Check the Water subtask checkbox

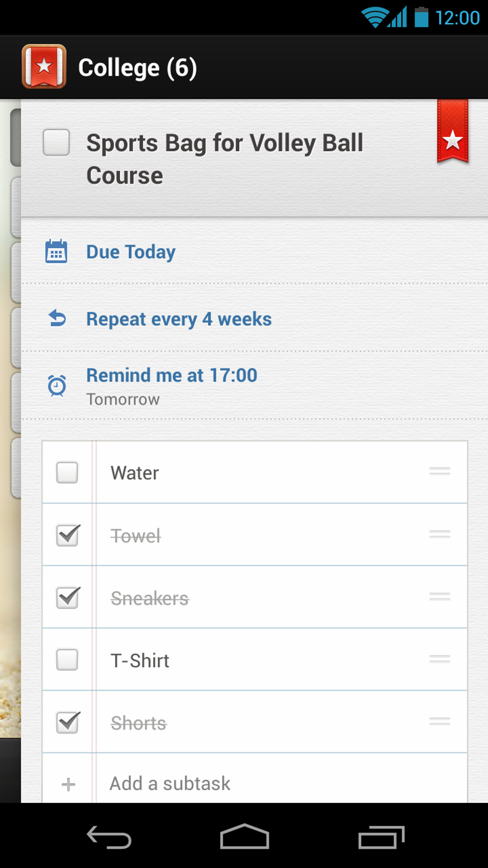click(x=67, y=473)
